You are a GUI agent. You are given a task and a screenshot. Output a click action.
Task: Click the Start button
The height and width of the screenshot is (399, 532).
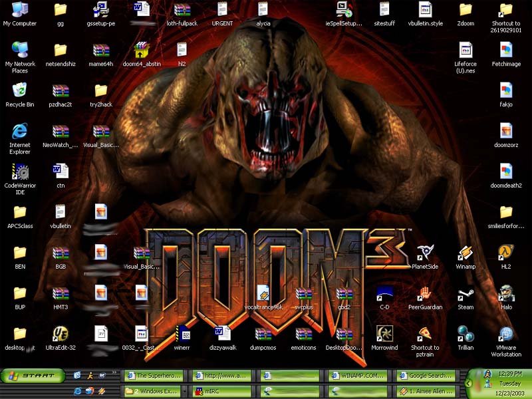tap(33, 376)
